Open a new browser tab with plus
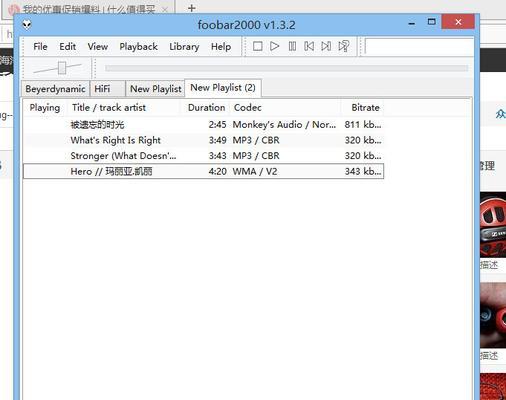The image size is (506, 400). pos(191,8)
